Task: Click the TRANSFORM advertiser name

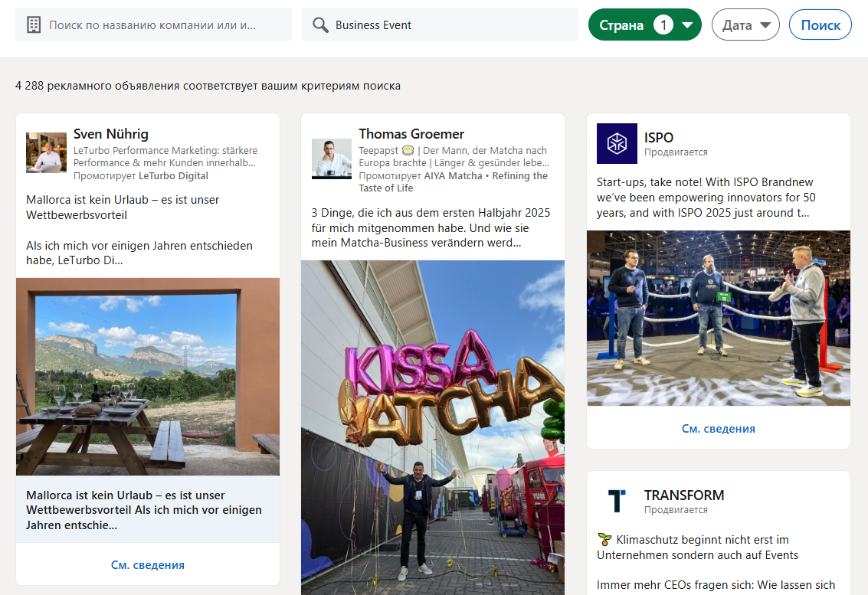Action: click(x=684, y=495)
